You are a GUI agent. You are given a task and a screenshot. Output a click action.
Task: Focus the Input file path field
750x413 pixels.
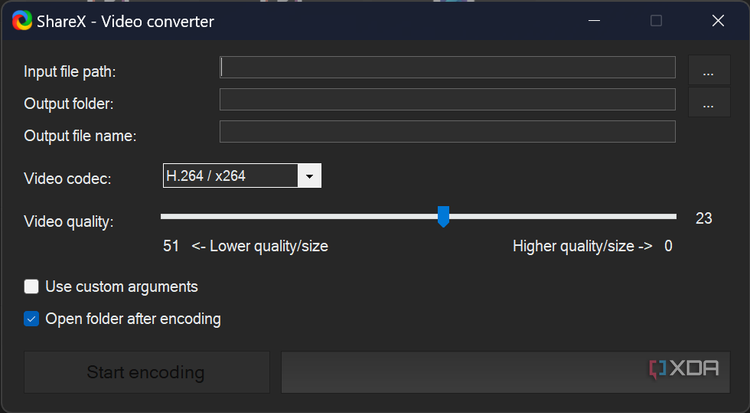pos(447,67)
